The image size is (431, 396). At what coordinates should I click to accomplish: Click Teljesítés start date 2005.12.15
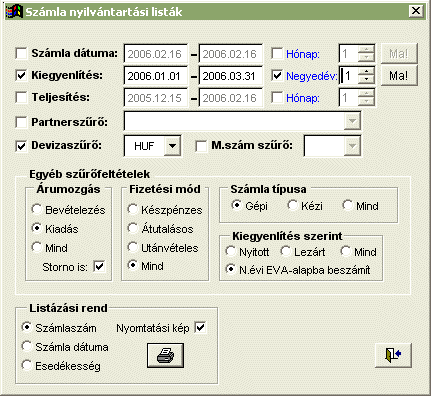tap(156, 98)
